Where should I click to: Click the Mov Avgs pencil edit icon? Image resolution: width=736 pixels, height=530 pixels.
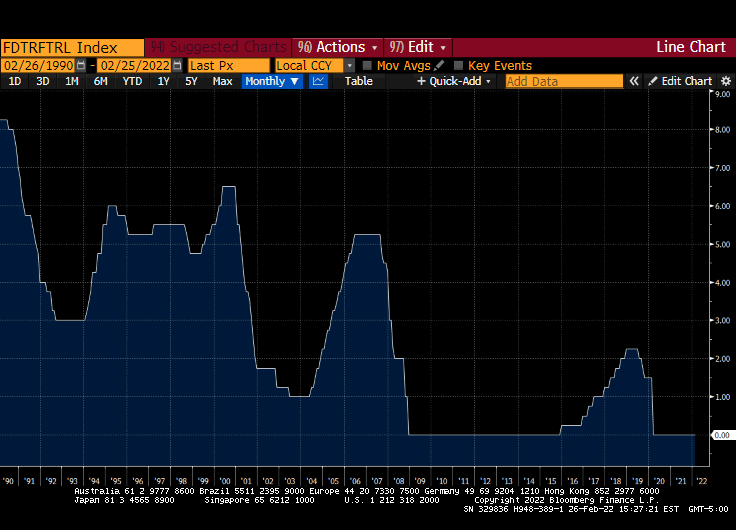pyautogui.click(x=440, y=65)
